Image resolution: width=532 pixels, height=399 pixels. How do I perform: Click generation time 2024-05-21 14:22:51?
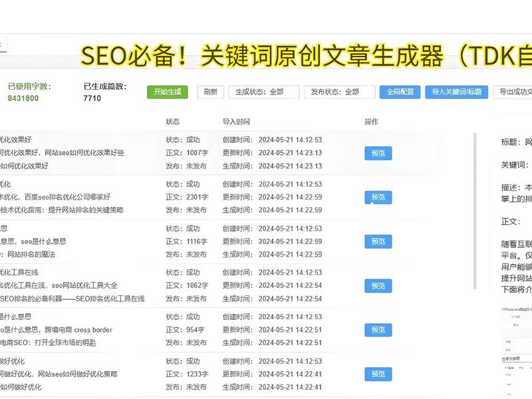[x=290, y=342]
